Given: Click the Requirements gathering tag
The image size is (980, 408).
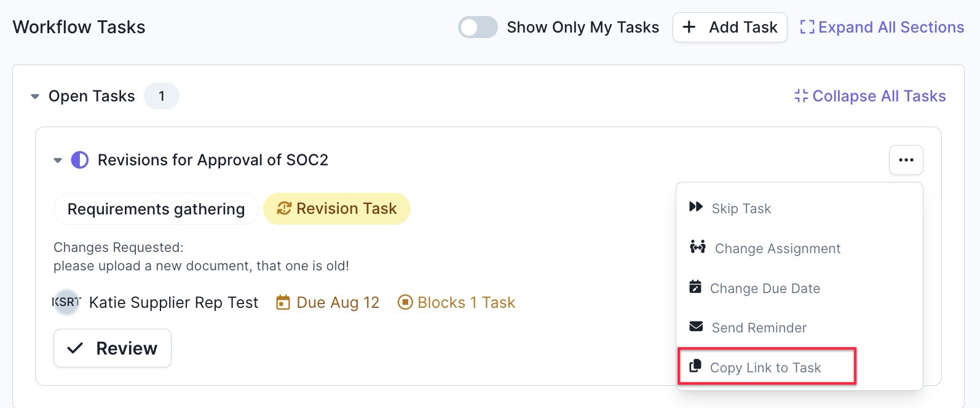Looking at the screenshot, I should click(x=156, y=209).
